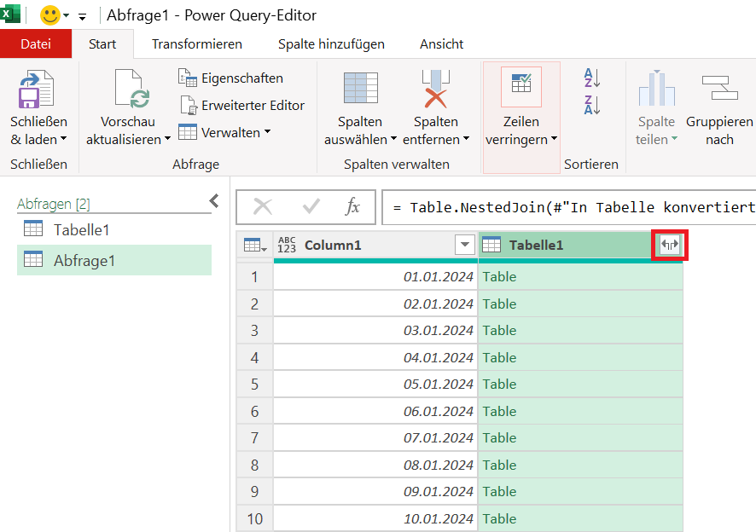Sort ascending with the A-Z icon
Image resolution: width=756 pixels, height=532 pixels.
[x=591, y=78]
